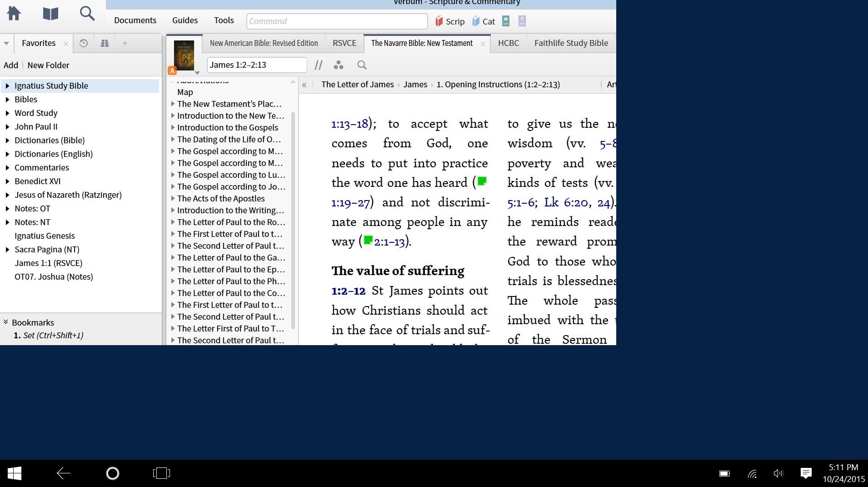Switch to New American Bible: Revised Edition tab
The height and width of the screenshot is (487, 868).
264,43
